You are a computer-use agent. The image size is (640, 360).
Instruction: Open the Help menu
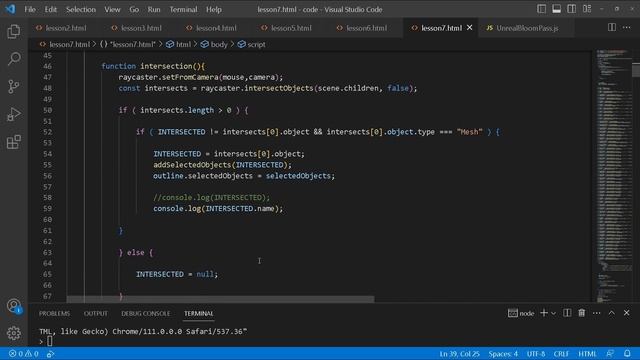(x=213, y=9)
